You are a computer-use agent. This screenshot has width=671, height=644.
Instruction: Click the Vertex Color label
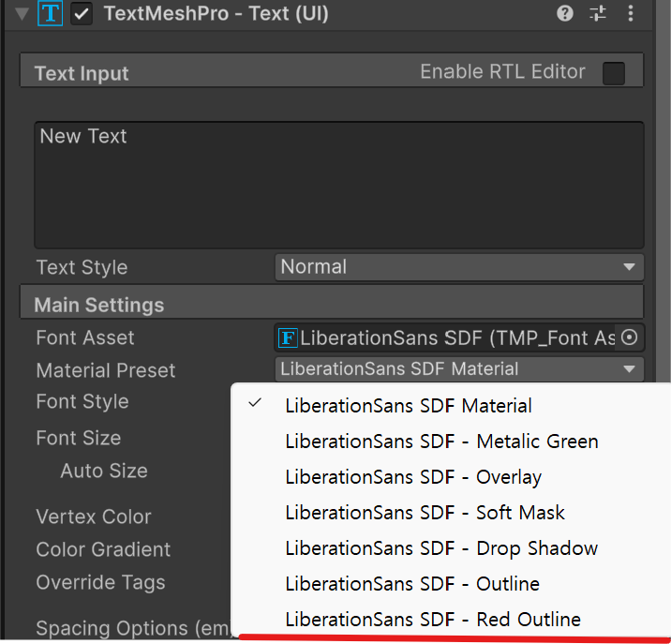[94, 517]
